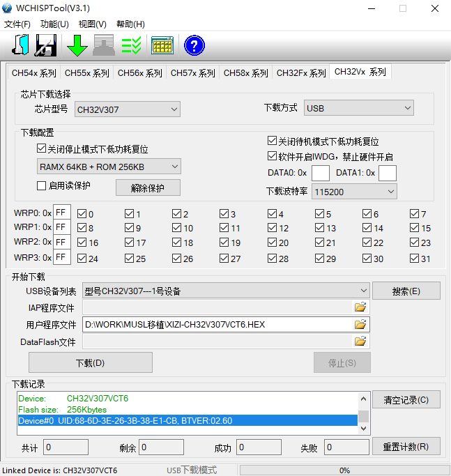Switch to CH54x series tab
The height and width of the screenshot is (476, 451).
(x=33, y=73)
